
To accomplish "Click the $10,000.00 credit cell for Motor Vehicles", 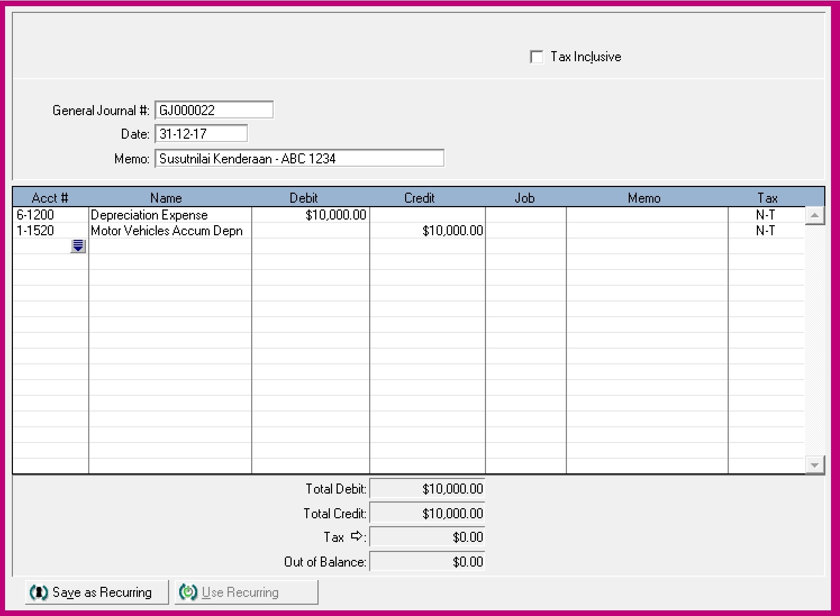I will 428,231.
